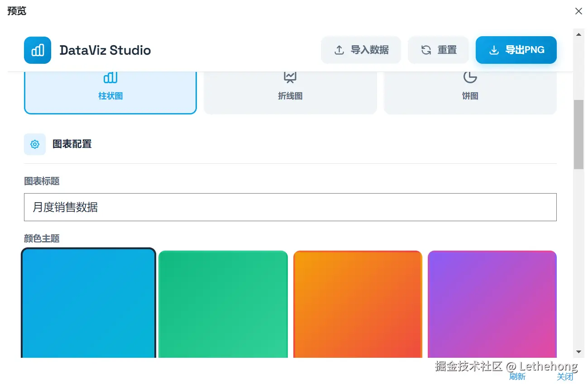Switch to the 折线图 chart type
588x384 pixels.
point(290,93)
